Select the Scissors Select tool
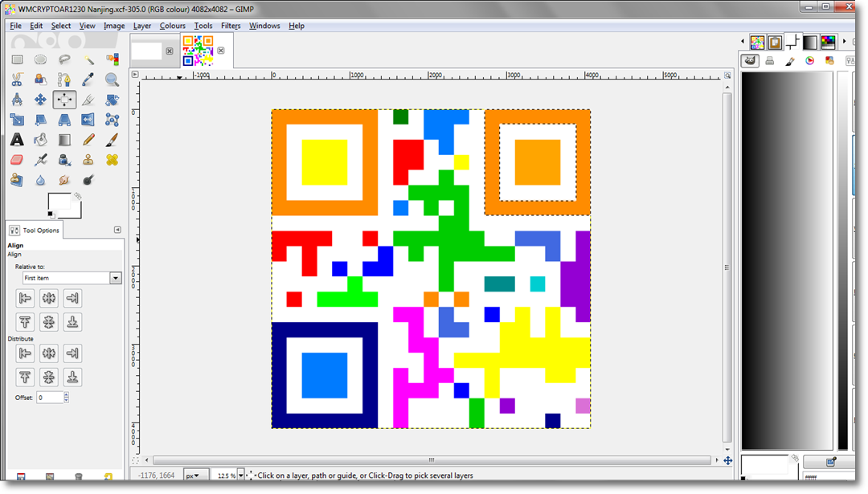 click(x=17, y=80)
